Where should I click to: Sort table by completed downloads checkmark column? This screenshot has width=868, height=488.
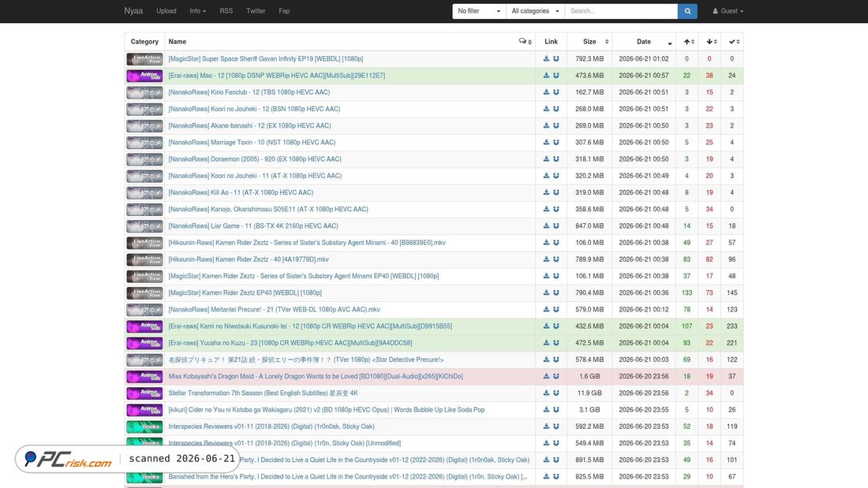pyautogui.click(x=731, y=42)
